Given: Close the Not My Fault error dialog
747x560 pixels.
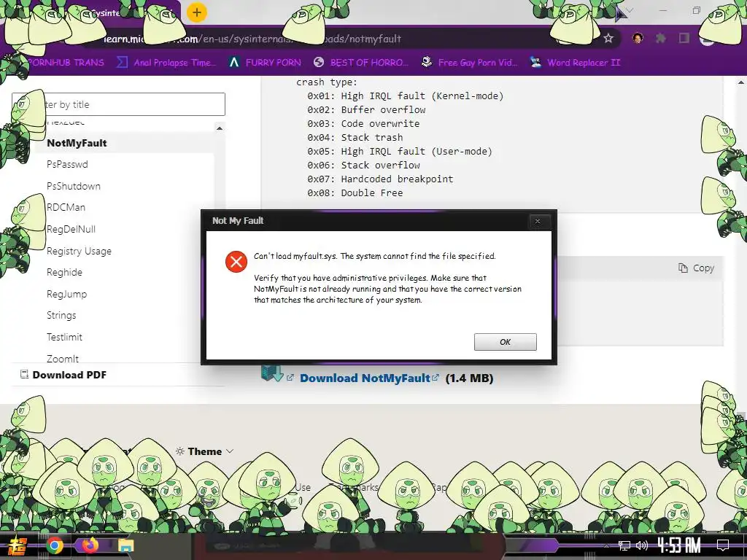Looking at the screenshot, I should pos(538,221).
